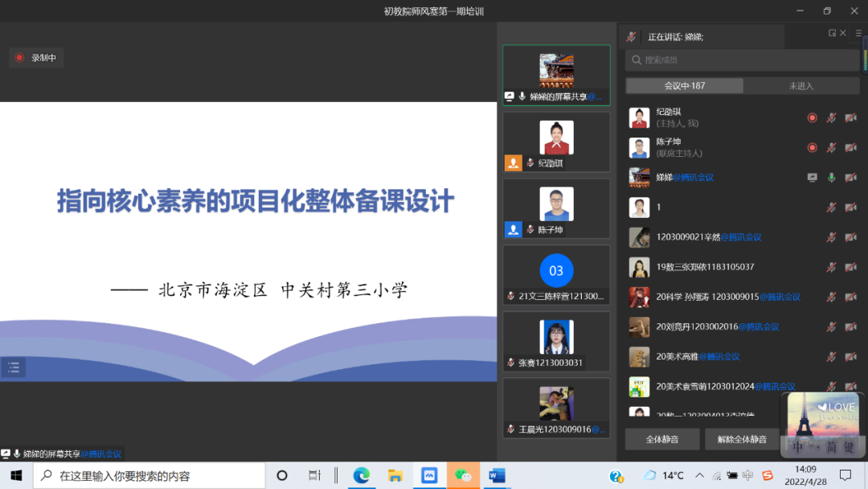Open the notification center icon
868x489 pixels.
click(845, 475)
